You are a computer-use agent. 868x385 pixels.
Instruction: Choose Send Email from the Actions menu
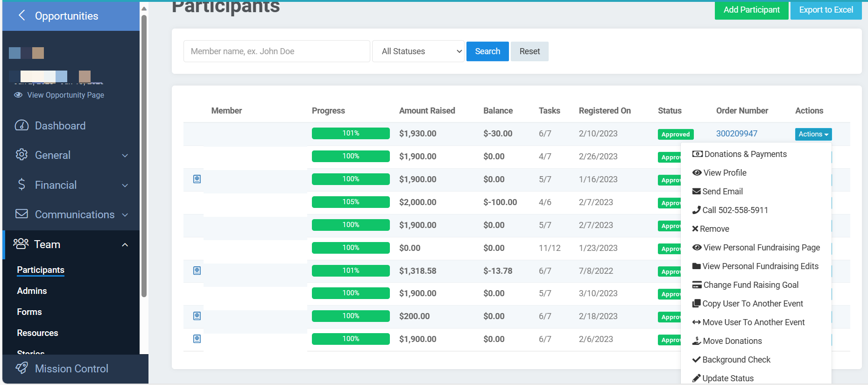coord(718,192)
